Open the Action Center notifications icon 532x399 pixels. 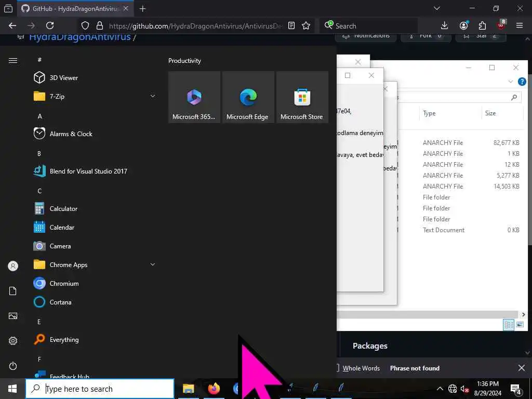pyautogui.click(x=516, y=389)
